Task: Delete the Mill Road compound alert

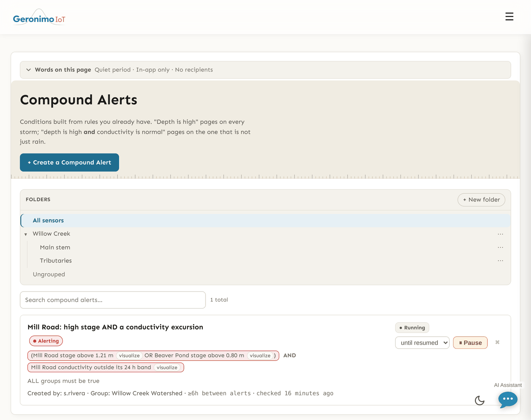Action: (497, 342)
